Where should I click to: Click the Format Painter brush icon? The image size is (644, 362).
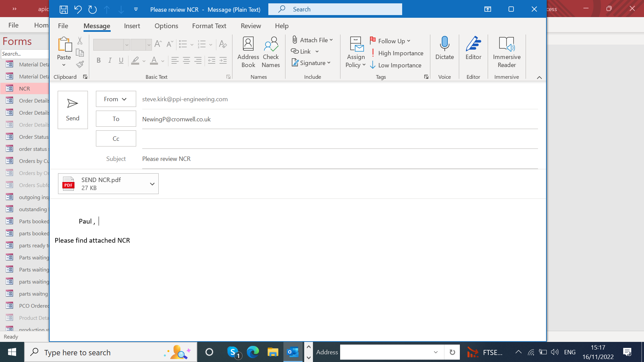coord(80,64)
